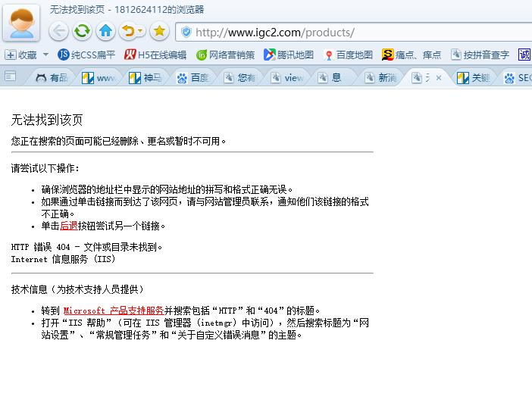Open bookmark 百度地图
This screenshot has height=409, width=532.
[x=349, y=55]
